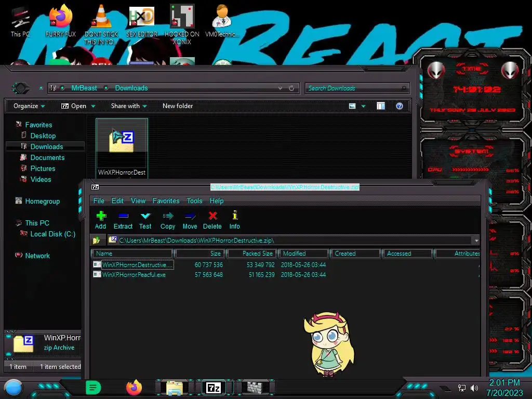Select Network in Explorer sidebar
The height and width of the screenshot is (399, 532).
[37, 256]
